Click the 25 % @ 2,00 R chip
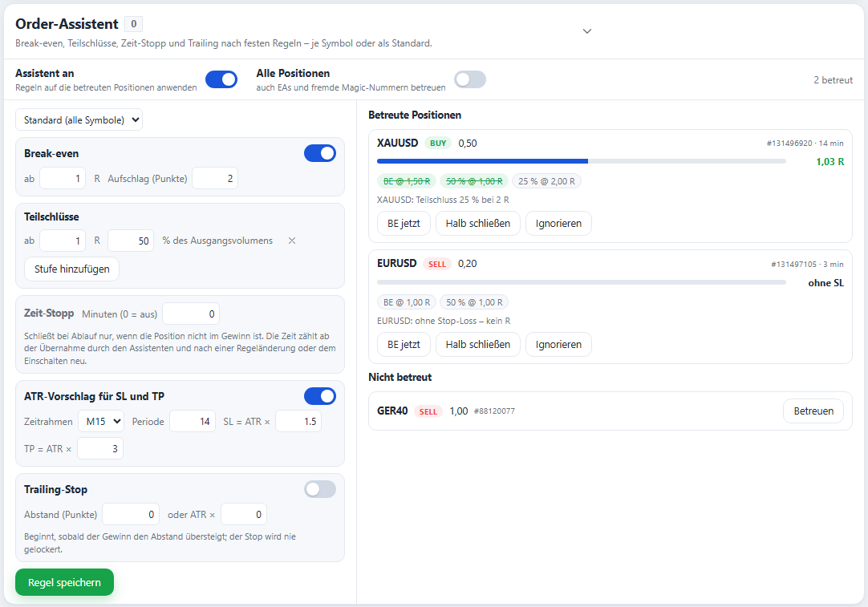The image size is (868, 607). click(x=546, y=181)
